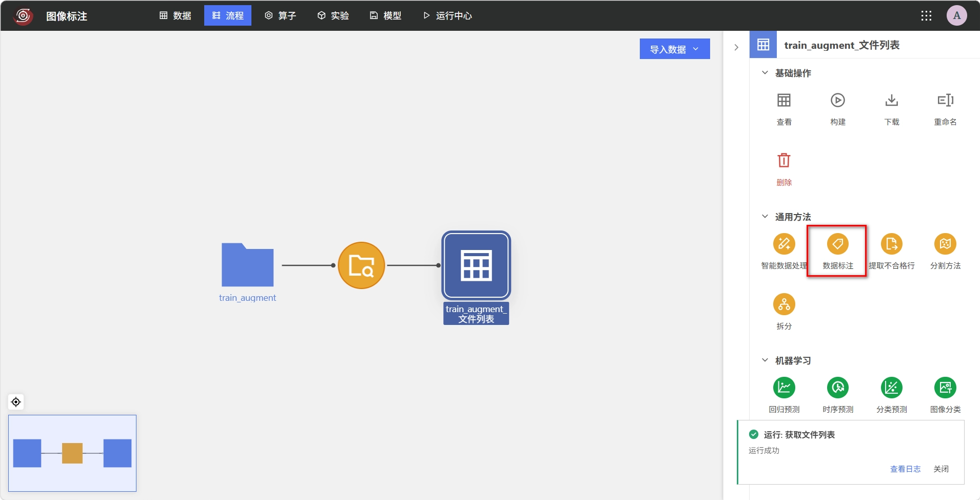Click the 构建 play icon
Viewport: 980px width, 500px height.
point(837,100)
